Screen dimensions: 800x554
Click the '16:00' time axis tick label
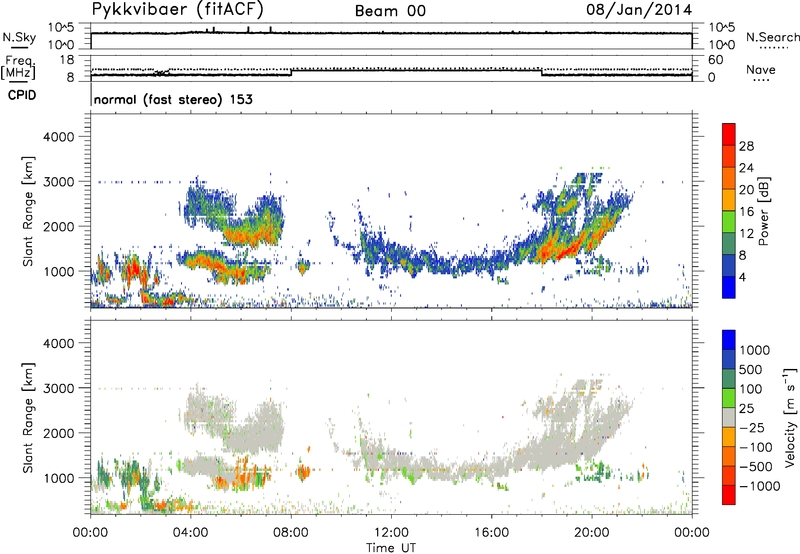491,533
